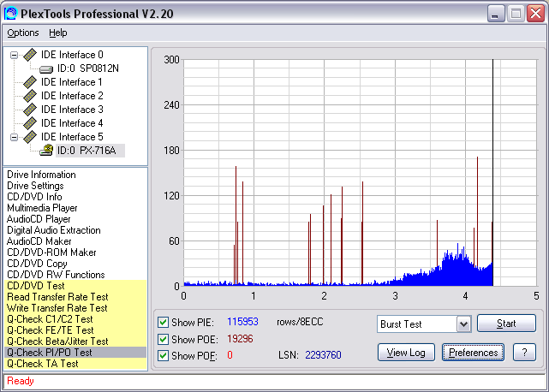Click the IDE Interface 3 chip icon
This screenshot has width=549, height=392.
30,110
